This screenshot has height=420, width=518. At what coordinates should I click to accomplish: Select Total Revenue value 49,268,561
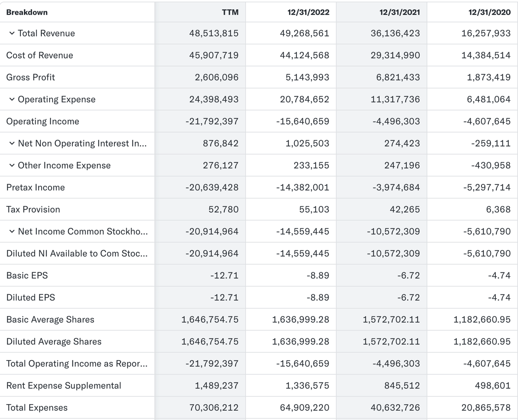point(304,33)
